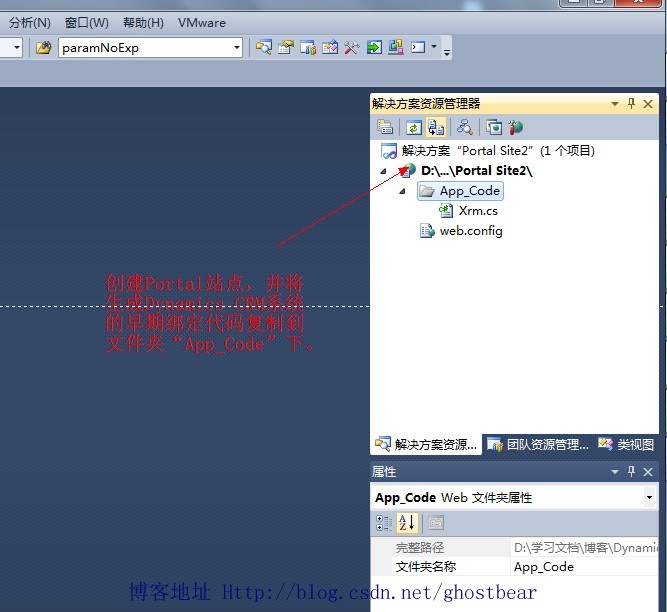This screenshot has height=612, width=667.
Task: Open the toolbar options overflow arrow
Action: pyautogui.click(x=447, y=52)
